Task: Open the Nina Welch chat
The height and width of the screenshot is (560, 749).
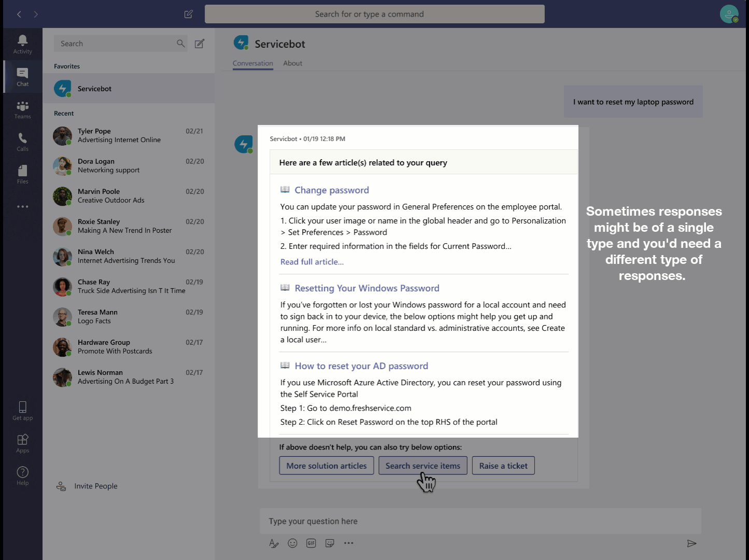Action: click(129, 256)
